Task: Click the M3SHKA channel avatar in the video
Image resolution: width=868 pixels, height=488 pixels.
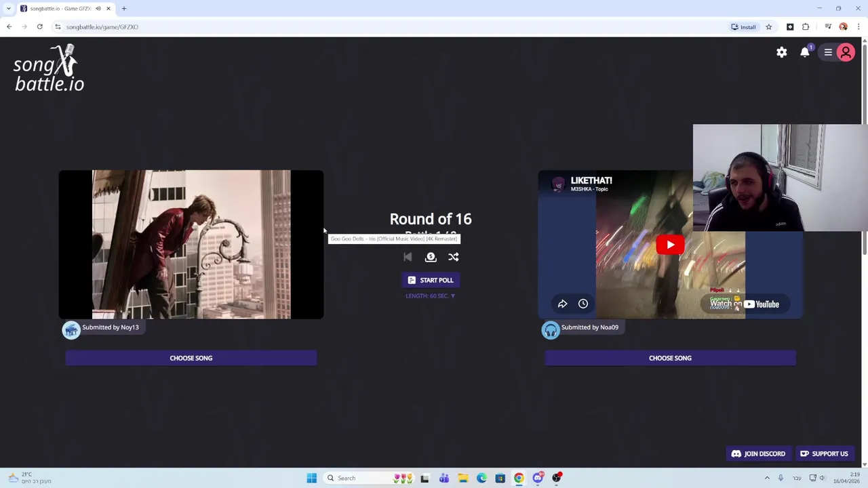Action: click(557, 184)
